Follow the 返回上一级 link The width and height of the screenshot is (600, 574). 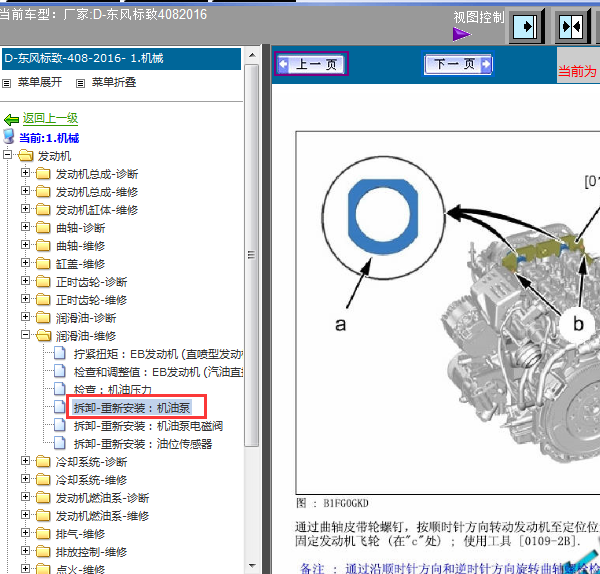pyautogui.click(x=50, y=119)
